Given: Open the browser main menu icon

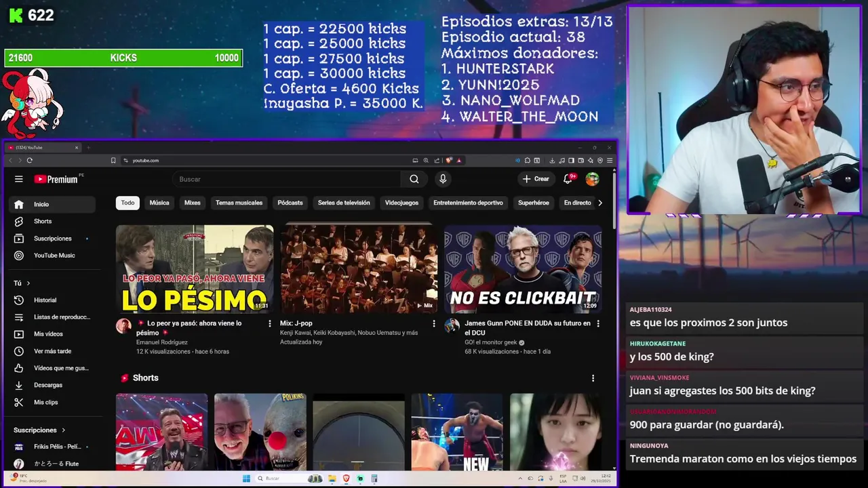Looking at the screenshot, I should point(610,161).
